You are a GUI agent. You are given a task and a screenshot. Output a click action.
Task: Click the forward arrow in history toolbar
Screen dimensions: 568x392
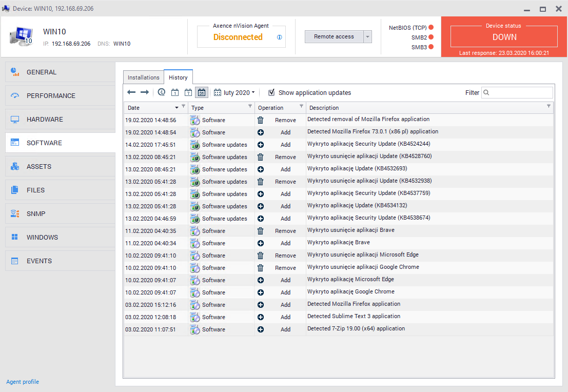pyautogui.click(x=145, y=92)
